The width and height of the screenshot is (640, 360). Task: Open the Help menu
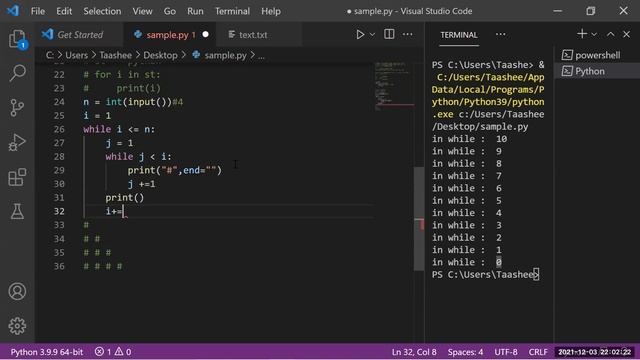click(x=271, y=11)
